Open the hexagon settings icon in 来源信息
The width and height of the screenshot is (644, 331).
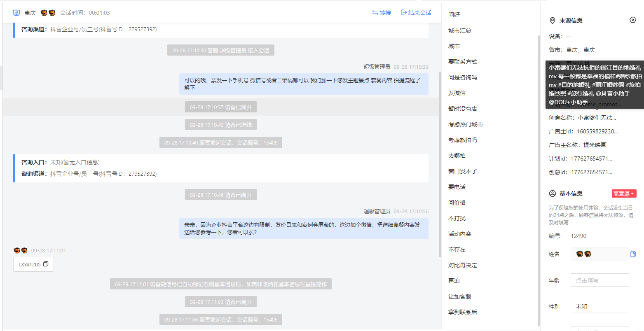coord(633,20)
